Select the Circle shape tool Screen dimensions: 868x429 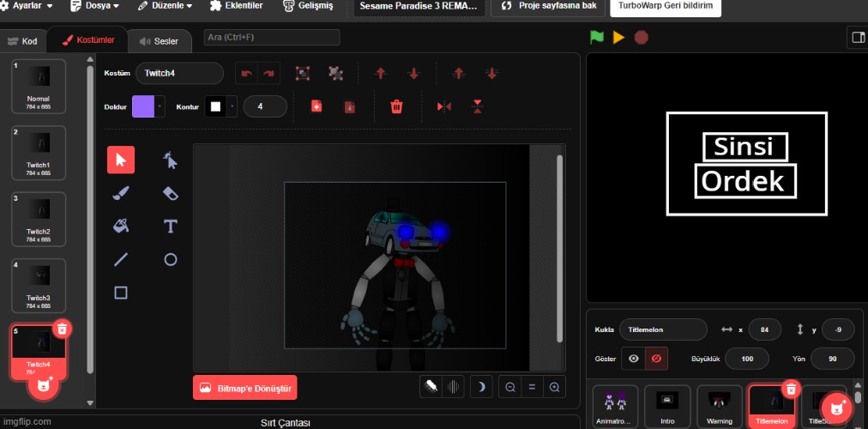pos(171,259)
